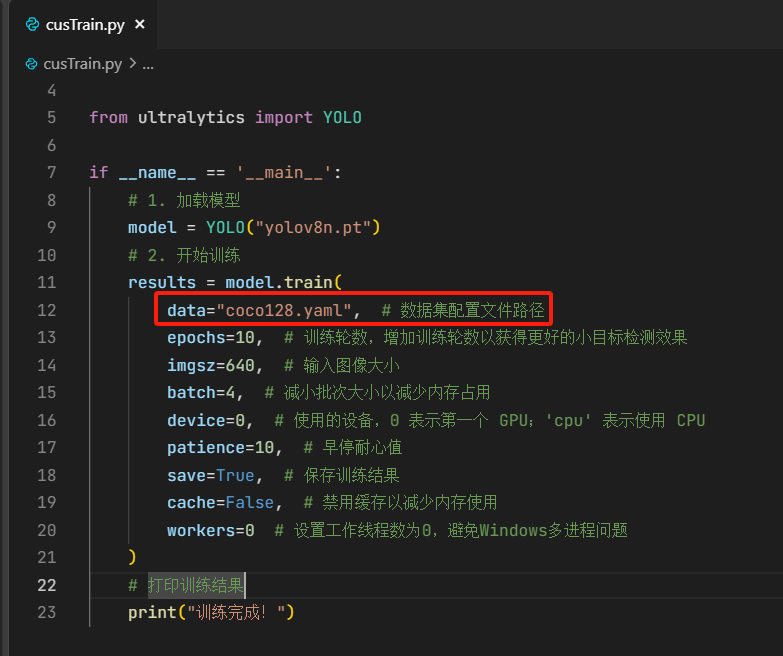
Task: Click '__name__' in the if statement
Action: [x=157, y=173]
